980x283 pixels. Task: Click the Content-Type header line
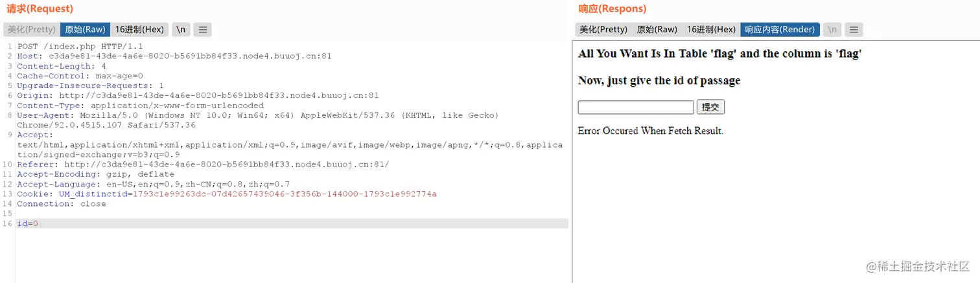pos(141,105)
